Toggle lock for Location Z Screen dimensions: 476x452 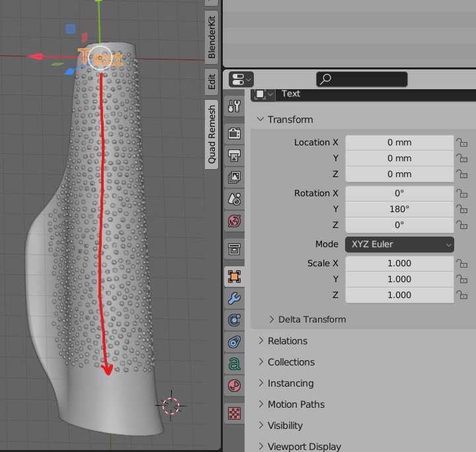pos(461,174)
